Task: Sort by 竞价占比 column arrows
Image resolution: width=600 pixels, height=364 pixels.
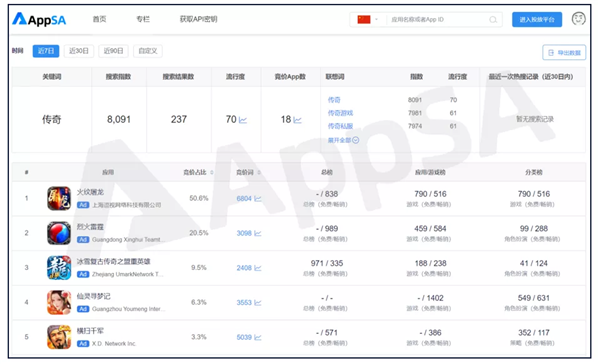Action: coord(212,173)
